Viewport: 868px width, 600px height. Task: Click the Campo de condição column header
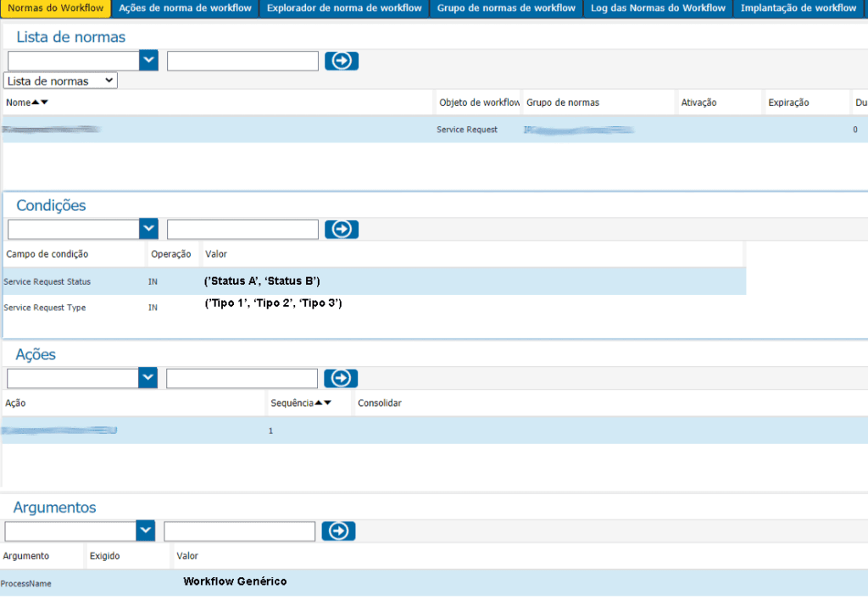(x=47, y=254)
